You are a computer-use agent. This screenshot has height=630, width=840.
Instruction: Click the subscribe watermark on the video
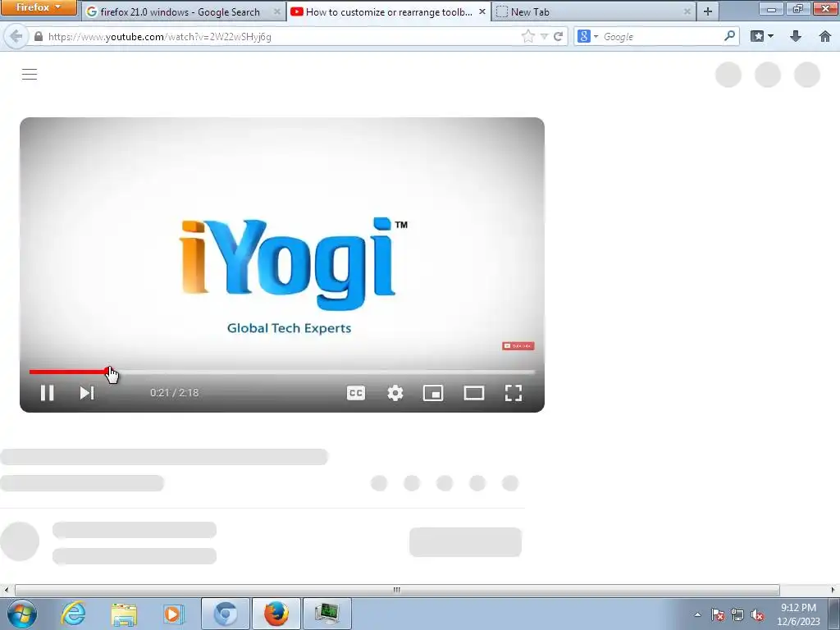click(x=518, y=346)
